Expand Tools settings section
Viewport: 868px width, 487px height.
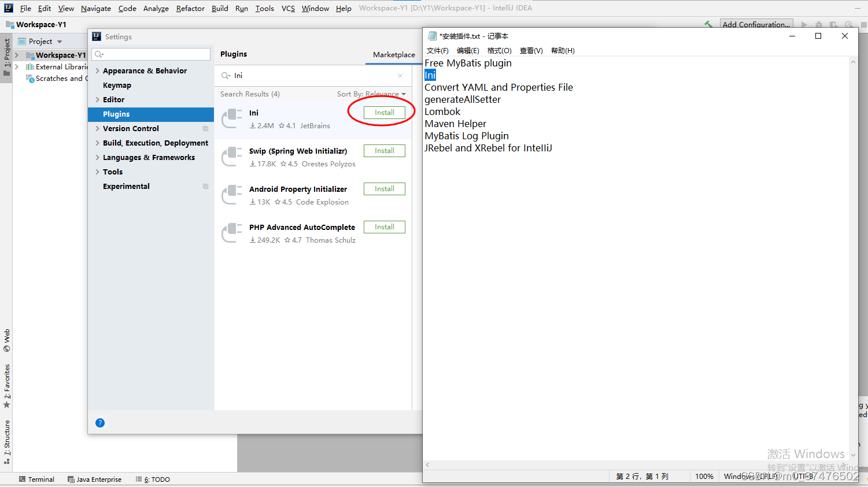97,172
